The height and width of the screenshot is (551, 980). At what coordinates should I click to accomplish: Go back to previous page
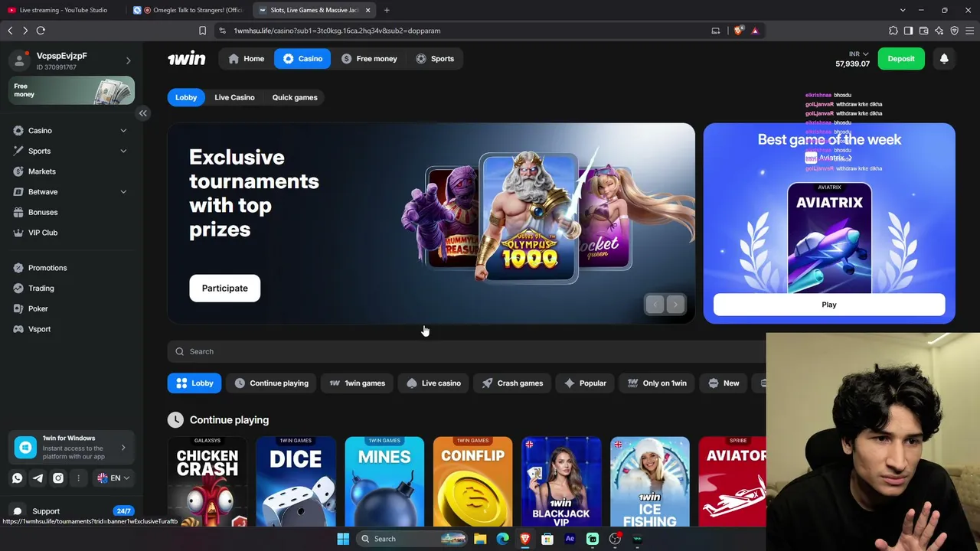coord(10,31)
